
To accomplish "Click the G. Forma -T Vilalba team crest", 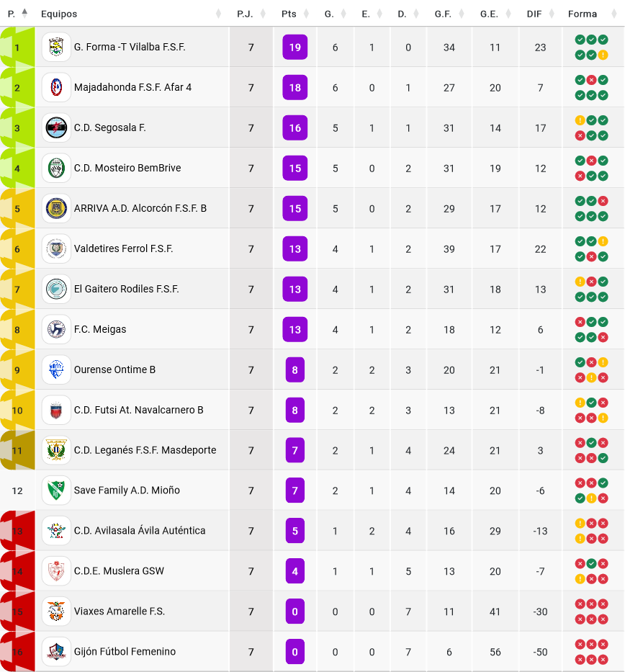I will (56, 47).
